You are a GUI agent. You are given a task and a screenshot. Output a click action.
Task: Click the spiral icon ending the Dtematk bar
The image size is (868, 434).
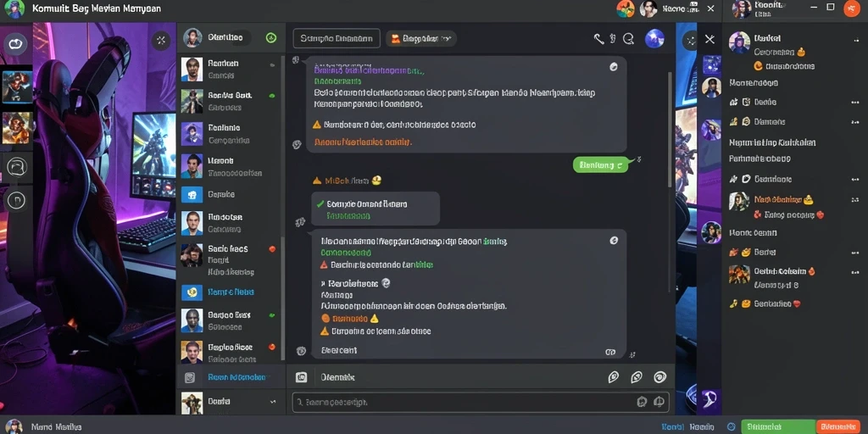coord(659,377)
